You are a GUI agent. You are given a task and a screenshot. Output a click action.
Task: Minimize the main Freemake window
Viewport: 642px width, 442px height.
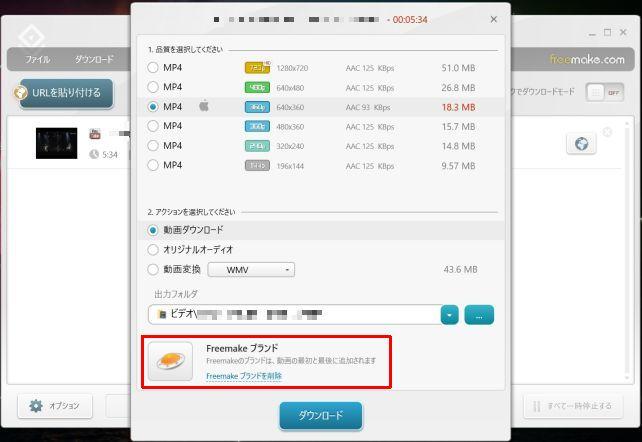point(592,34)
